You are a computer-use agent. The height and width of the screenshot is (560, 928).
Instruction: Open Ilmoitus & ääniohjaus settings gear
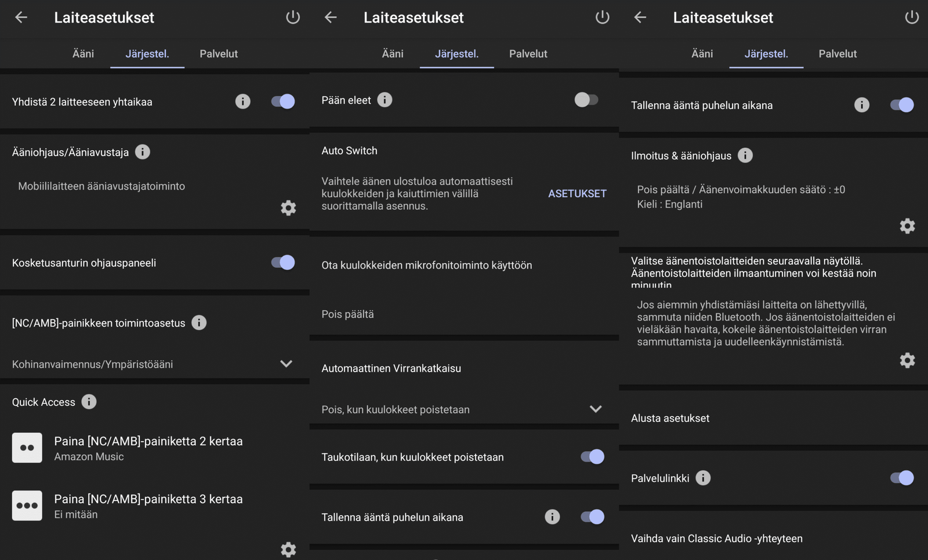[x=907, y=226]
